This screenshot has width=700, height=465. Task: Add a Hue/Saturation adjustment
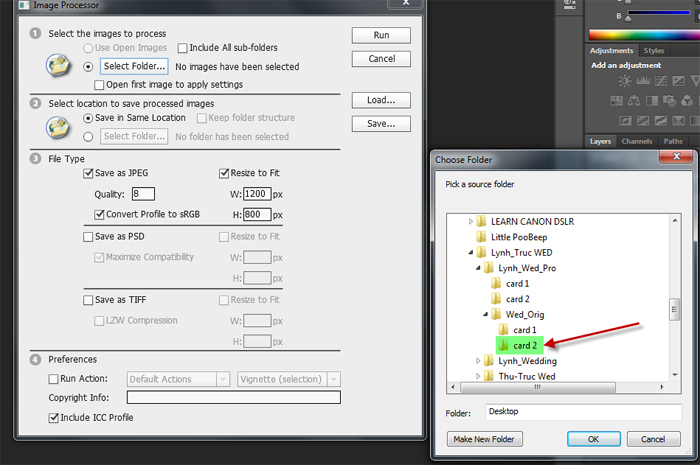617,101
